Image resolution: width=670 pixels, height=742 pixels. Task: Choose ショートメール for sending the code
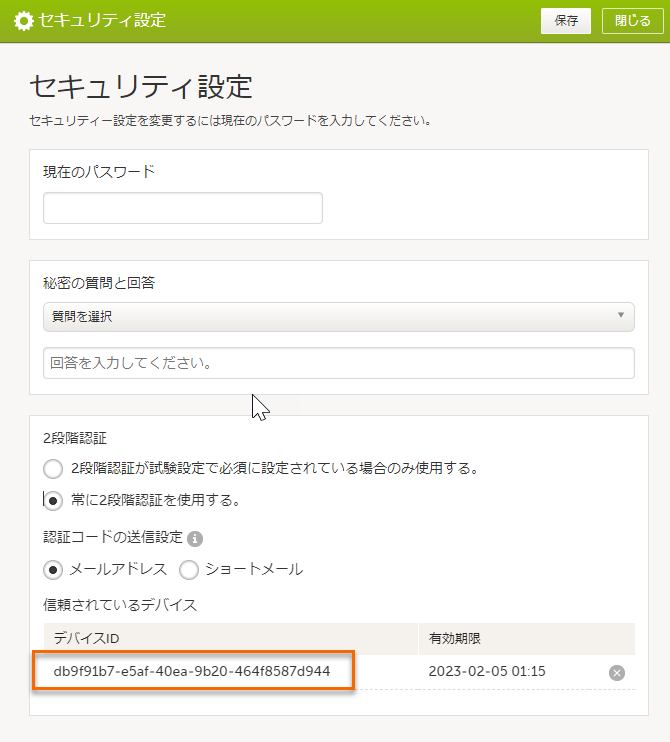coord(188,570)
